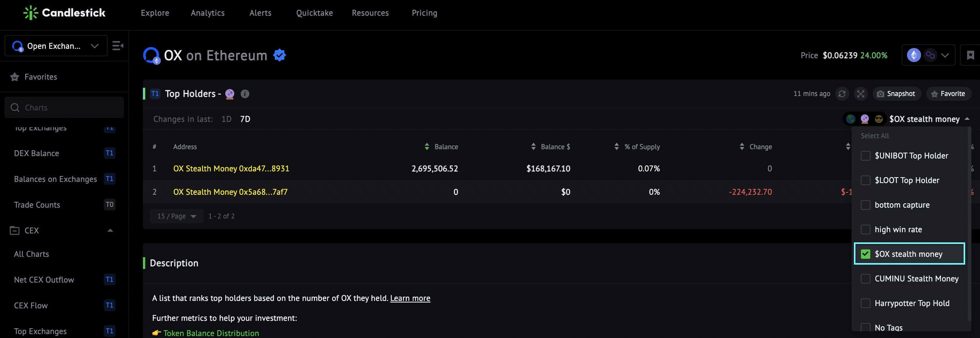Enable the high win rate filter
Image resolution: width=980 pixels, height=338 pixels.
pyautogui.click(x=866, y=229)
